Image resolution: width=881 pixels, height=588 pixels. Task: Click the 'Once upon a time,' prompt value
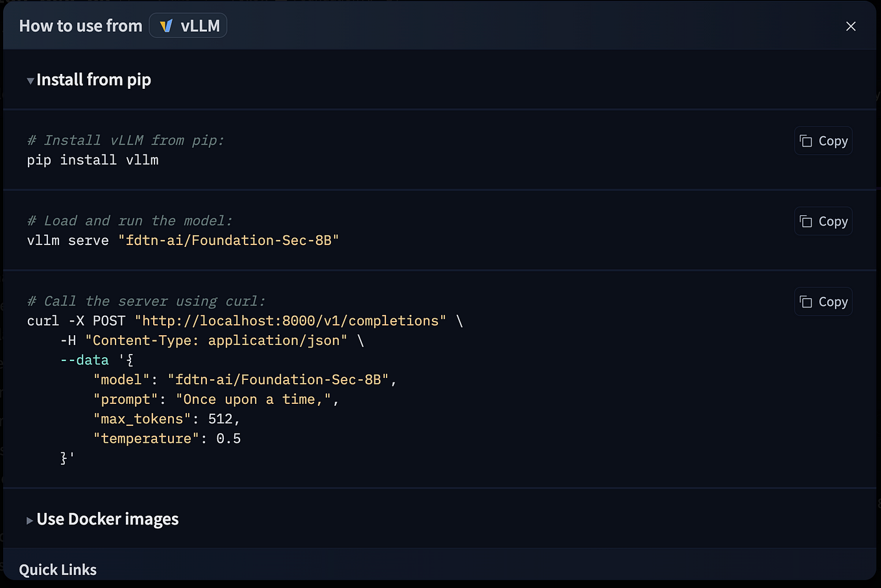coord(257,399)
